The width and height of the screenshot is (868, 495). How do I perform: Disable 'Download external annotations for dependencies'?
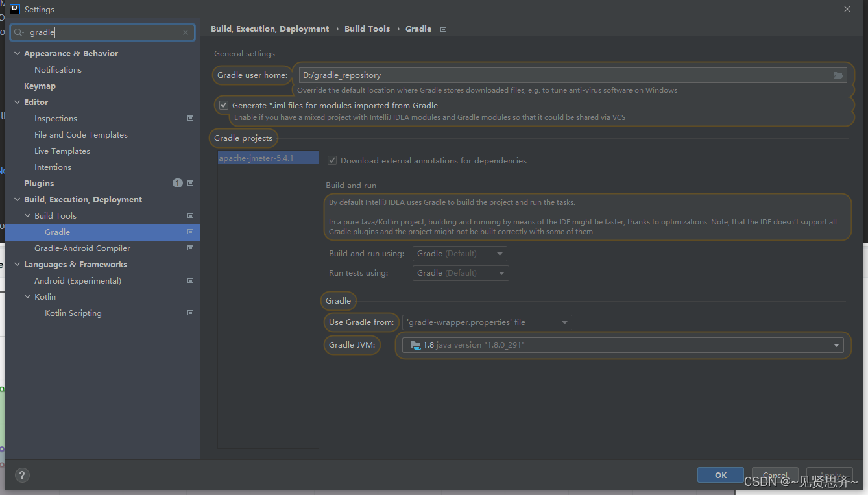click(x=332, y=160)
